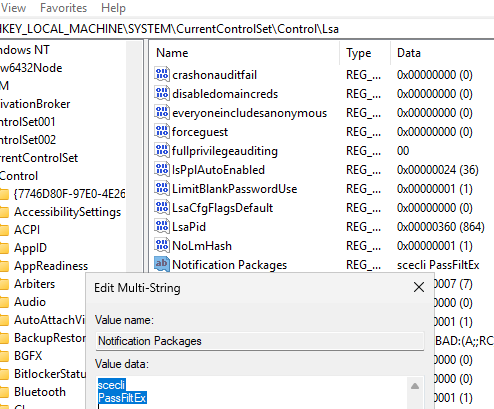Open the Favorites menu

click(63, 7)
